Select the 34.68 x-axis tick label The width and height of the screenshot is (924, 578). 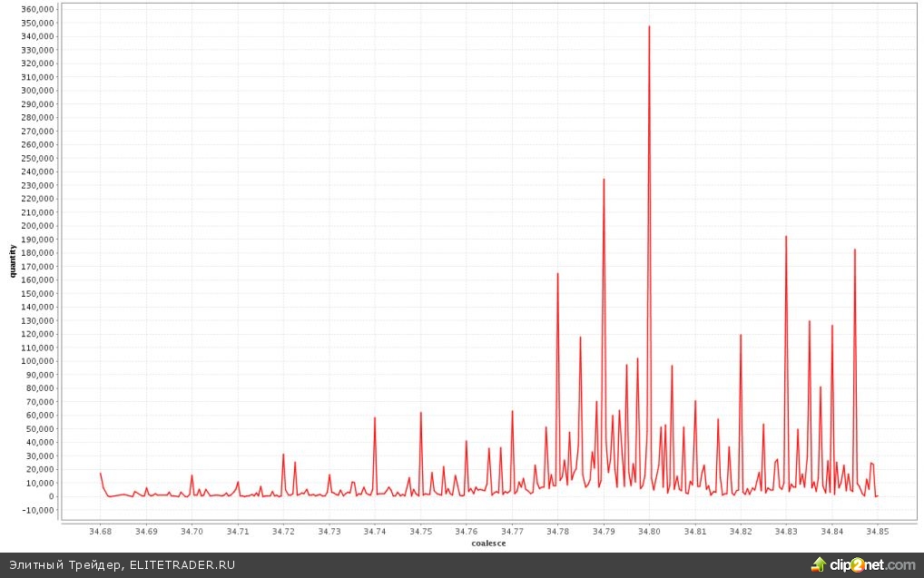coord(101,532)
